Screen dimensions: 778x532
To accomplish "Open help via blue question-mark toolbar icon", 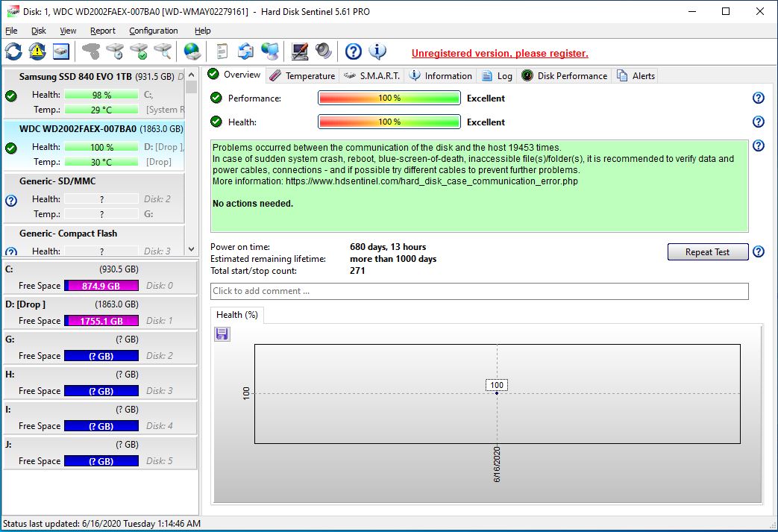I will coord(354,51).
